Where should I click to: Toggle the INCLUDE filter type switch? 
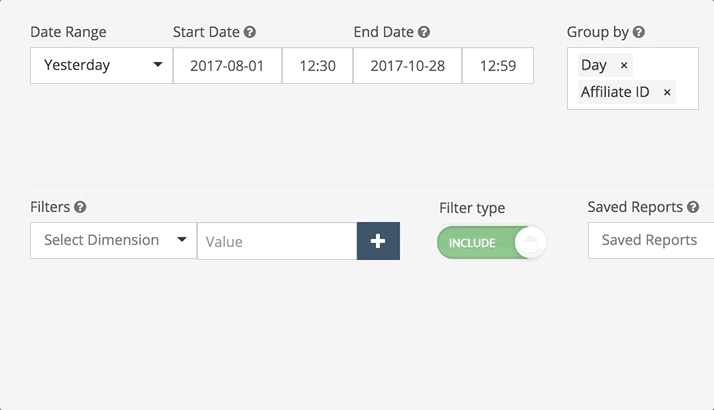tap(491, 242)
